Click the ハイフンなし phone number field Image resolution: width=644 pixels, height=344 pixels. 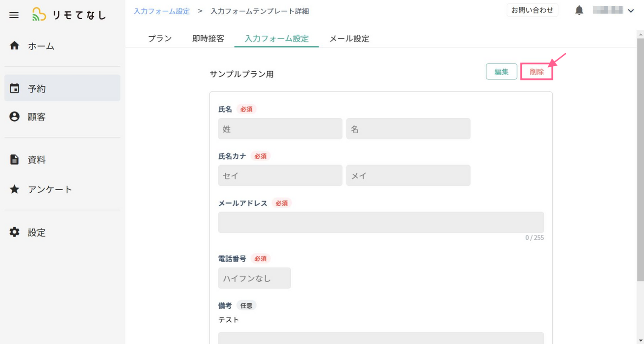point(254,278)
